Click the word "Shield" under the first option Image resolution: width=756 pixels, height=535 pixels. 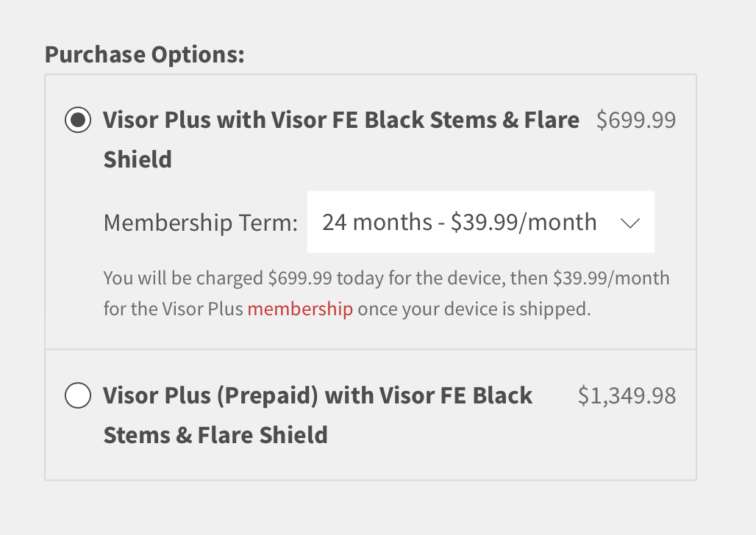(x=138, y=159)
